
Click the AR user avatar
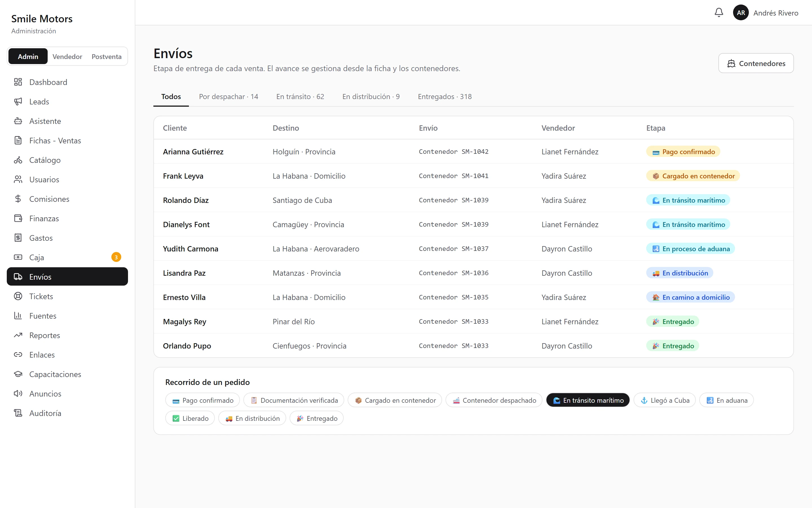(x=741, y=13)
